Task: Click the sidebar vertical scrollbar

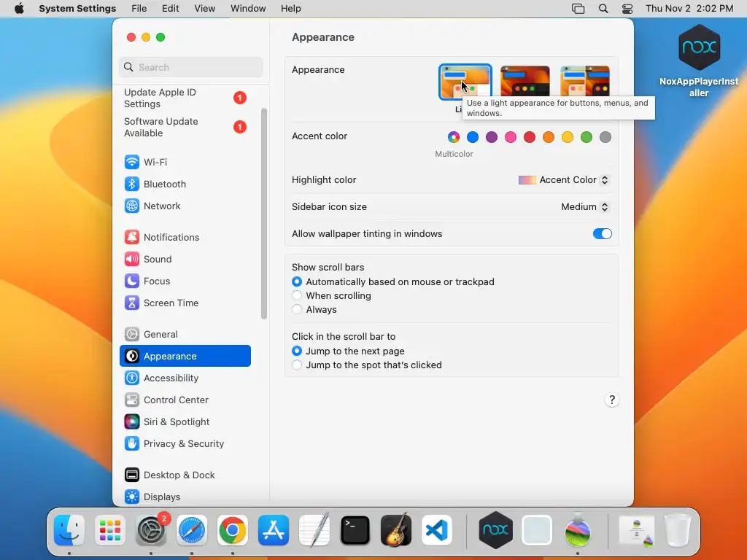Action: (x=264, y=214)
